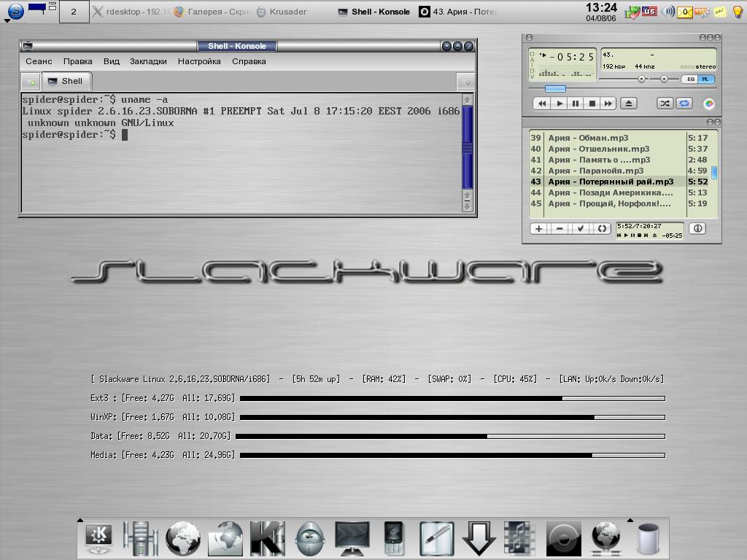The height and width of the screenshot is (560, 747).
Task: Open the Правка menu in Konsole
Action: click(77, 61)
